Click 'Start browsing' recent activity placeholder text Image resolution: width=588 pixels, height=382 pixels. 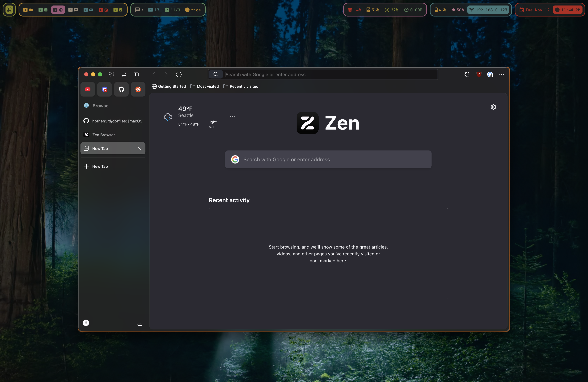coord(328,254)
